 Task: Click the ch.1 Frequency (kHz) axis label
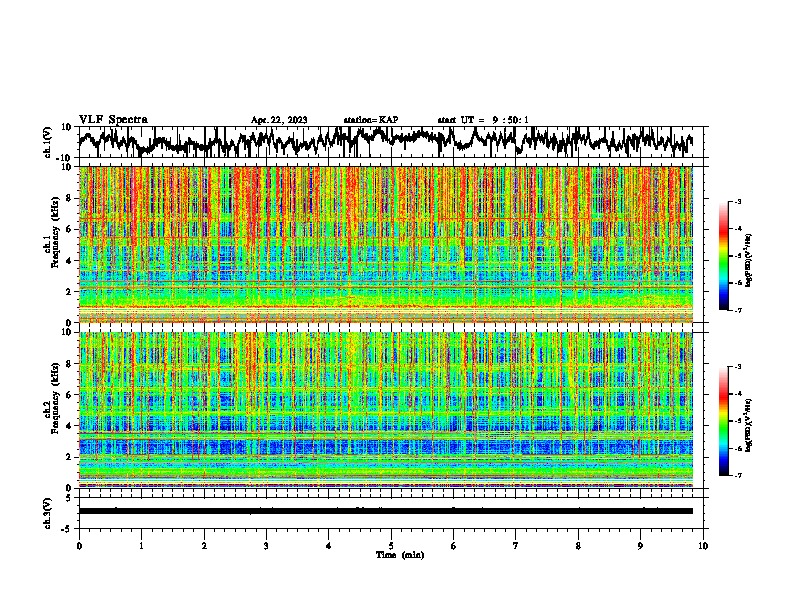(52, 244)
